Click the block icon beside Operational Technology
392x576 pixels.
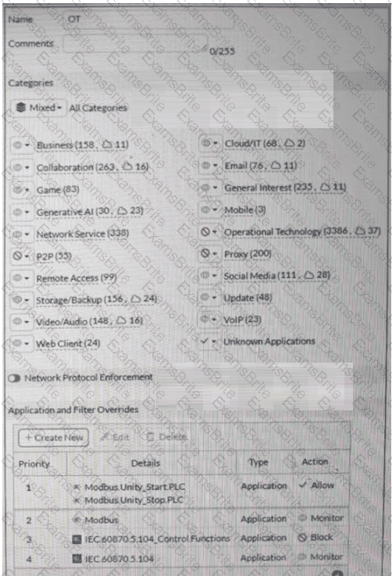point(205,232)
